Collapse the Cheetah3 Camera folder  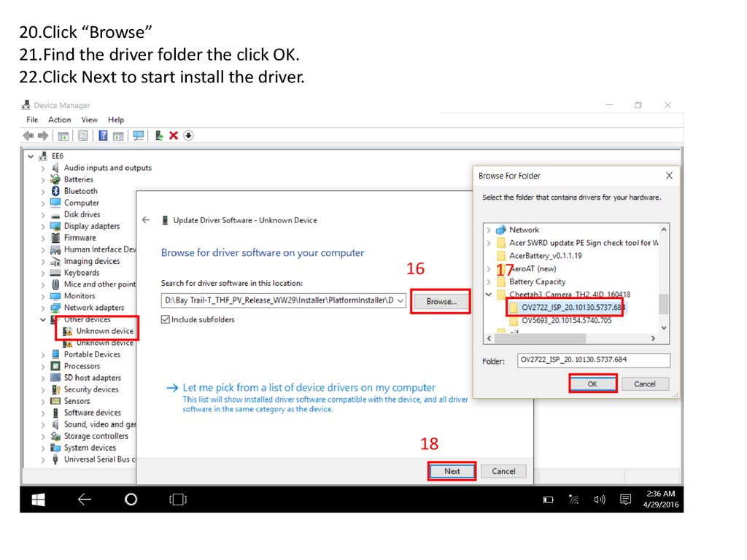point(488,295)
